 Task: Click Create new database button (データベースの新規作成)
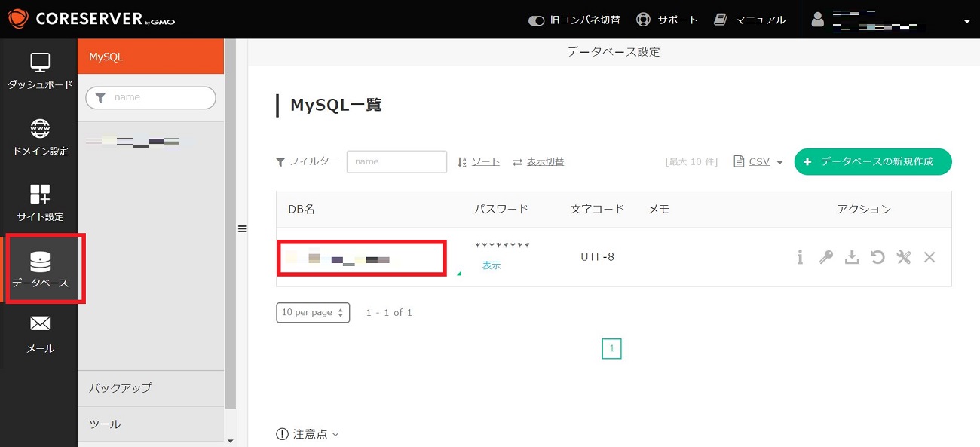click(x=872, y=162)
